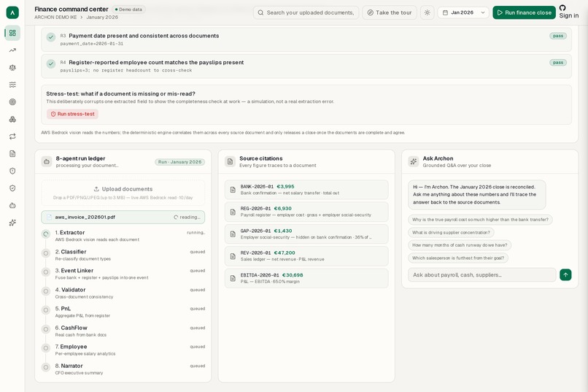The height and width of the screenshot is (392, 588).
Task: Click the 7. Employee agent row
Action: [x=123, y=350]
